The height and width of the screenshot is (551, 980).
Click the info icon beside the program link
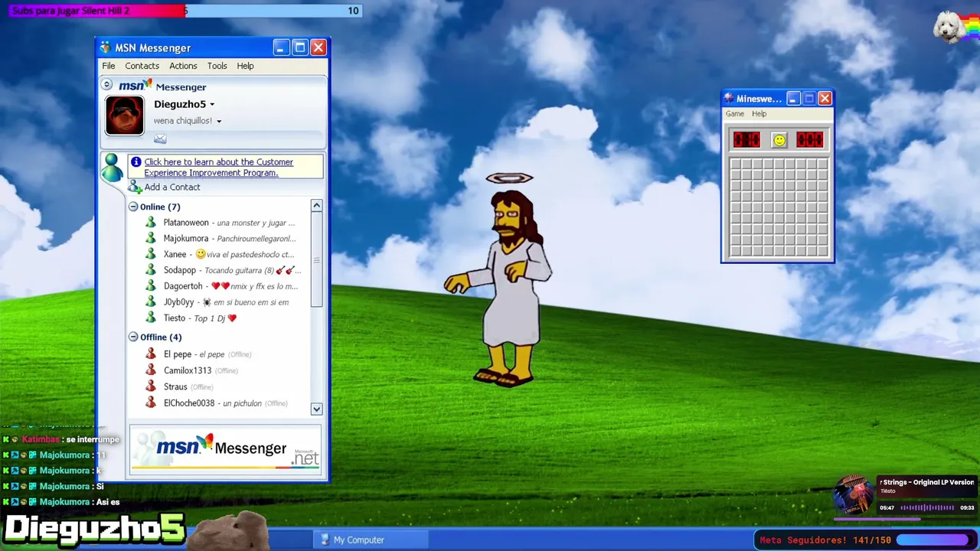[x=136, y=161]
